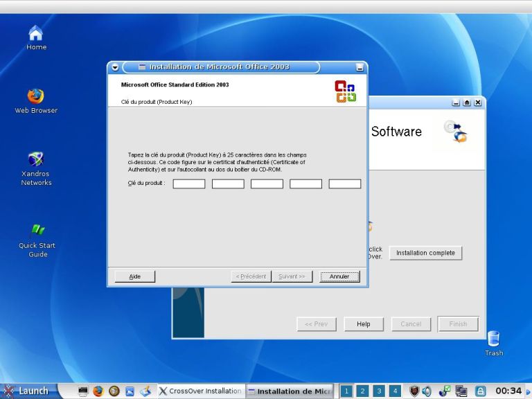
Task: Click the third product key field
Action: (267, 184)
